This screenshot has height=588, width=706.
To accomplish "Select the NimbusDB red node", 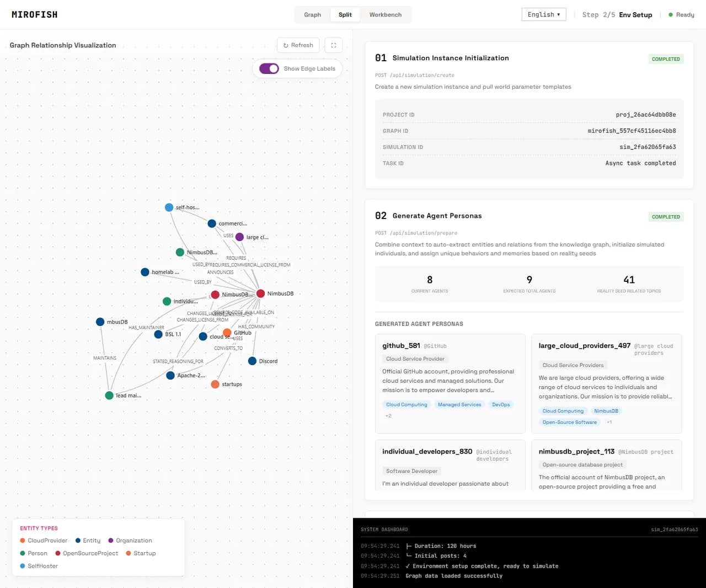I will coord(260,293).
